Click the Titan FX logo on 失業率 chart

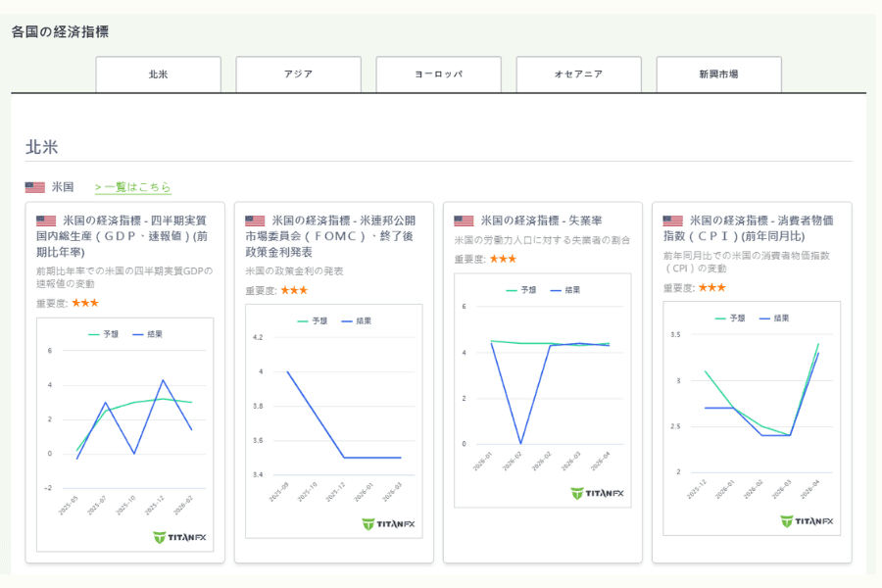click(597, 493)
